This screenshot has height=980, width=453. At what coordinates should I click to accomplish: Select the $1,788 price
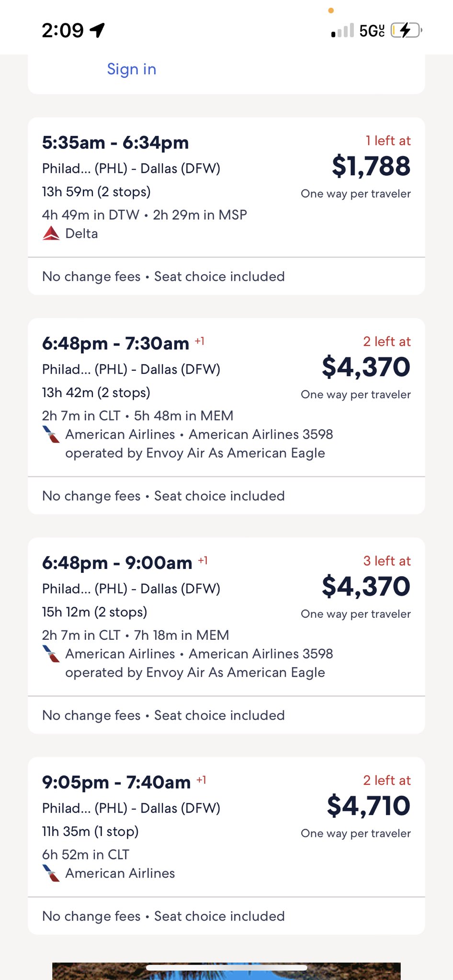click(371, 166)
